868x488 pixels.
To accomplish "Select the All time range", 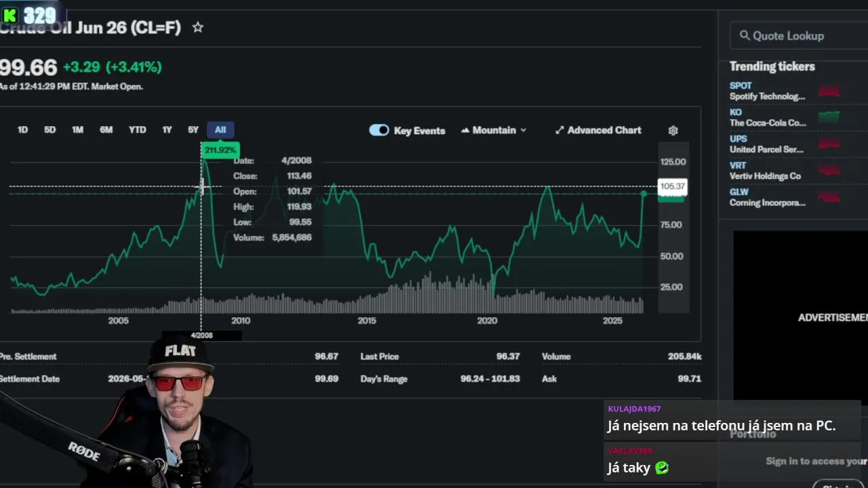I will [220, 129].
